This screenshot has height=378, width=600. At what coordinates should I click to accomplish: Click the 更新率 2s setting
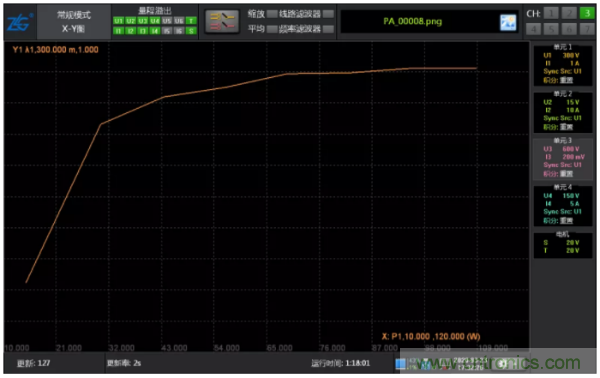124,363
